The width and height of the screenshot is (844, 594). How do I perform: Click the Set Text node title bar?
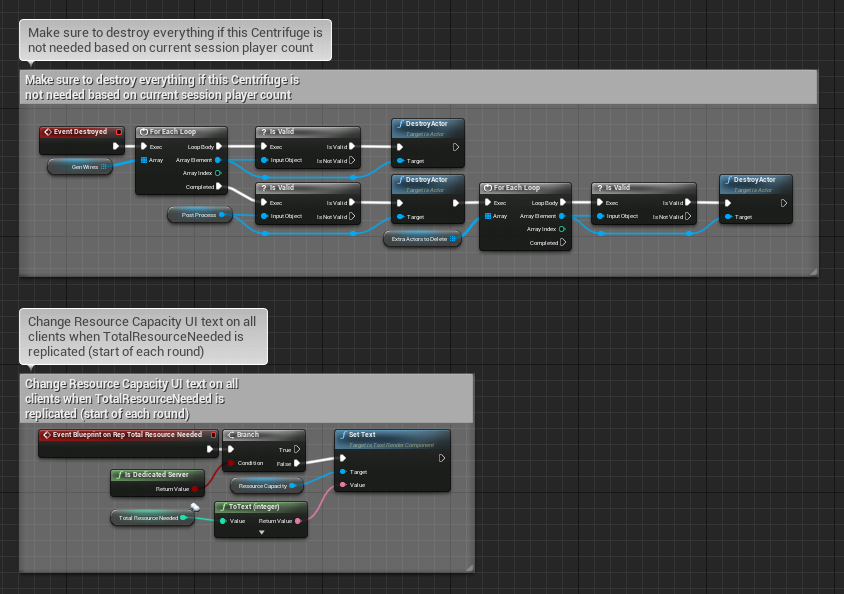(x=392, y=437)
